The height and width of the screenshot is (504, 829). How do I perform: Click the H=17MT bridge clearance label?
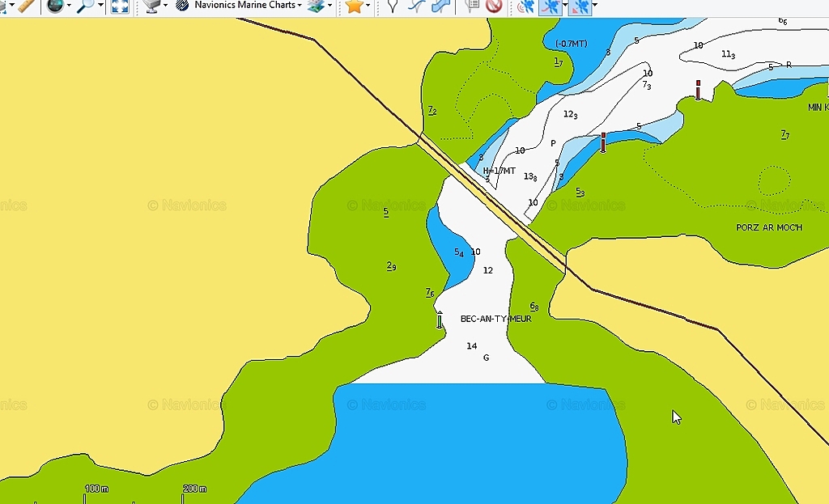499,171
